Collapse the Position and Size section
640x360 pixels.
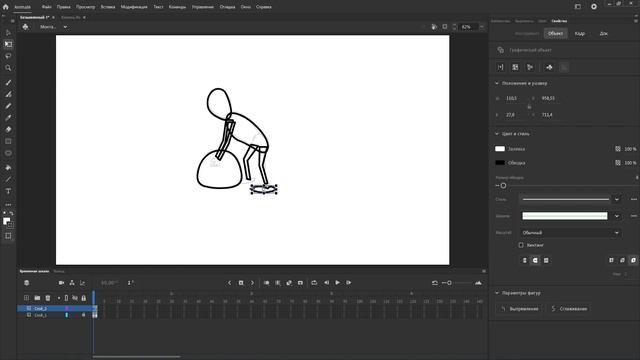click(x=497, y=83)
